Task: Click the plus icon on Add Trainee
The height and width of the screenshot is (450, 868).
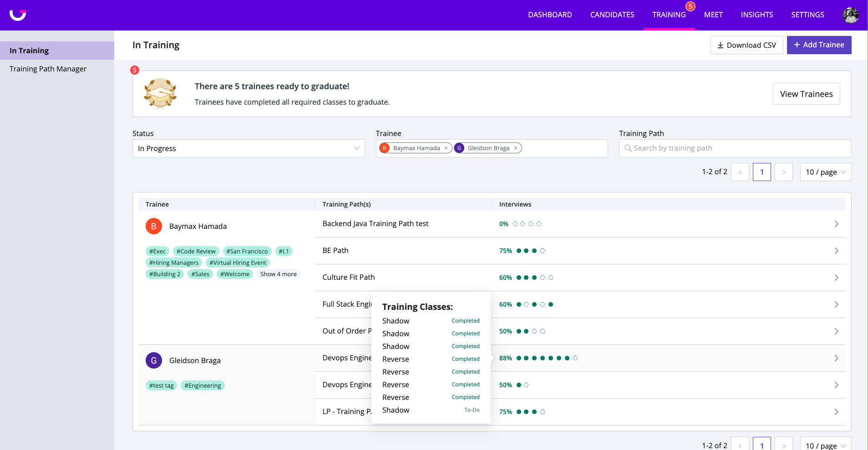Action: coord(797,45)
